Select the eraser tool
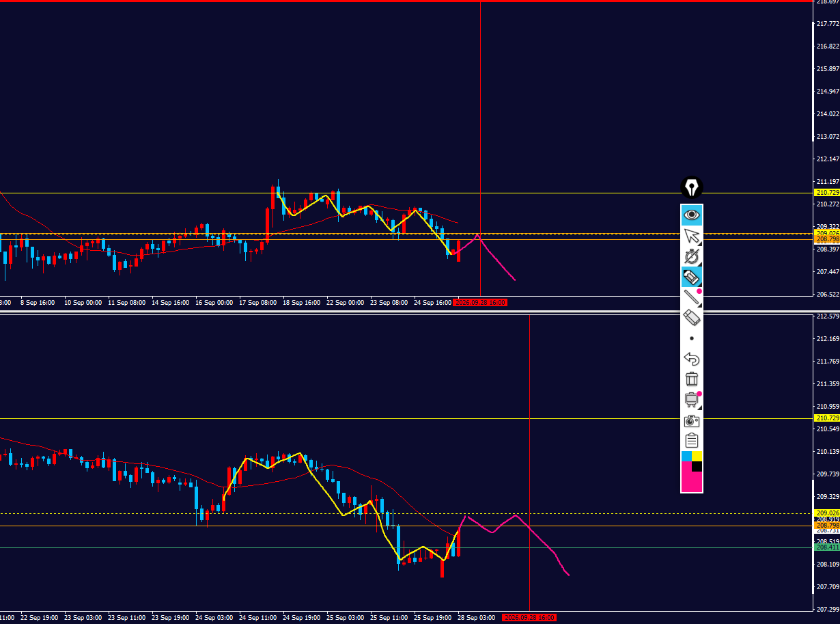 692,318
